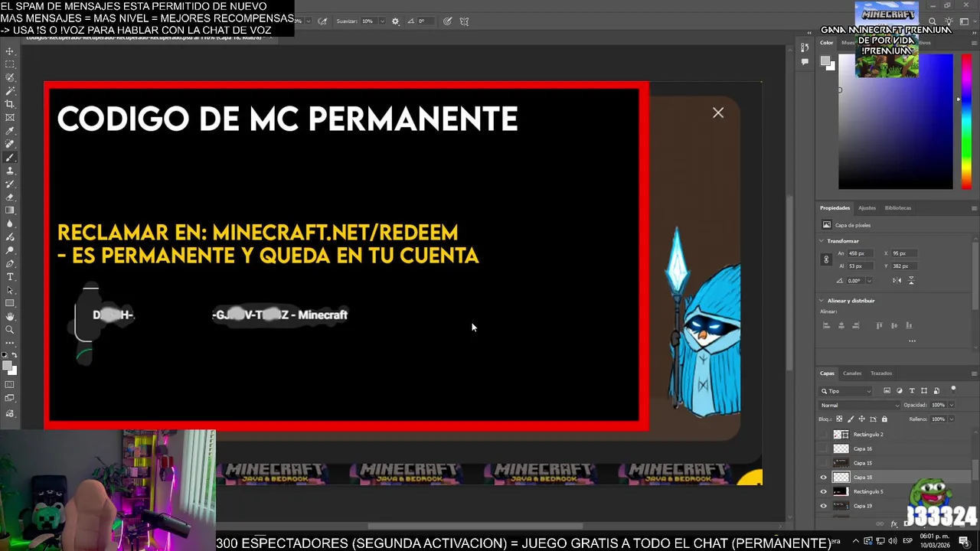Switch to the Trazados tab
980x551 pixels.
881,373
